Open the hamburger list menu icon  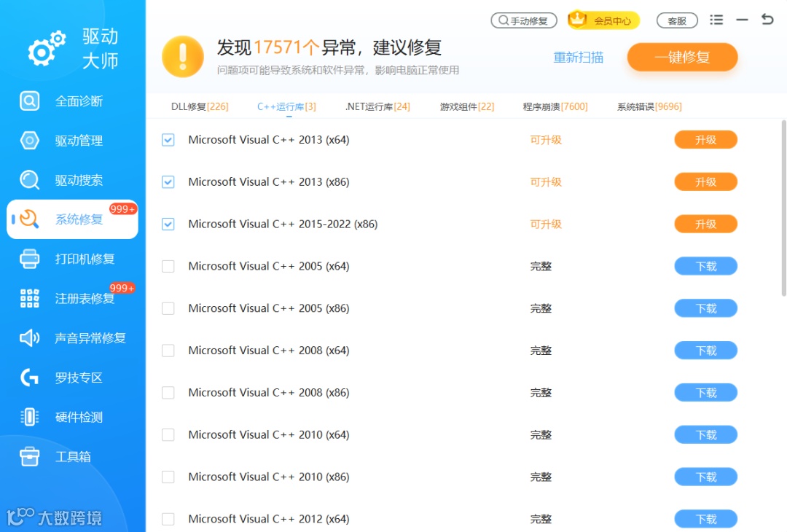pos(716,20)
